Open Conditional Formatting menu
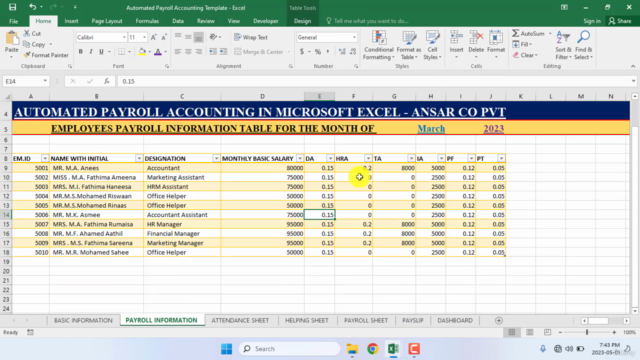Viewport: 640px width, 360px height. pos(379,45)
